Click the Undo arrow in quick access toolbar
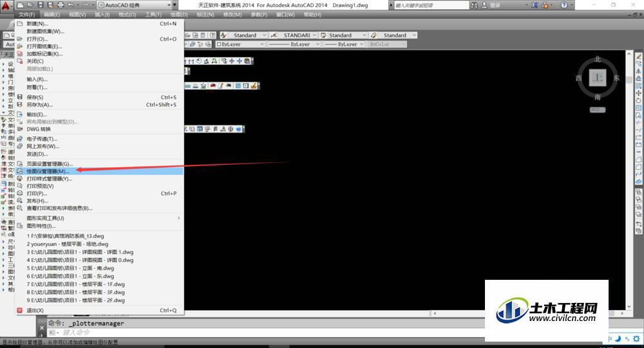The image size is (644, 348). (70, 5)
